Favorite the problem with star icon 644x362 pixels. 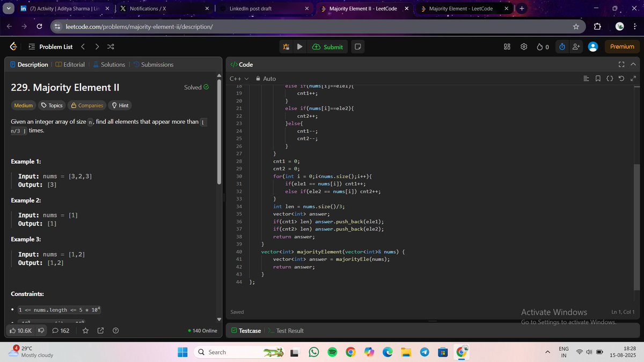pos(86,330)
